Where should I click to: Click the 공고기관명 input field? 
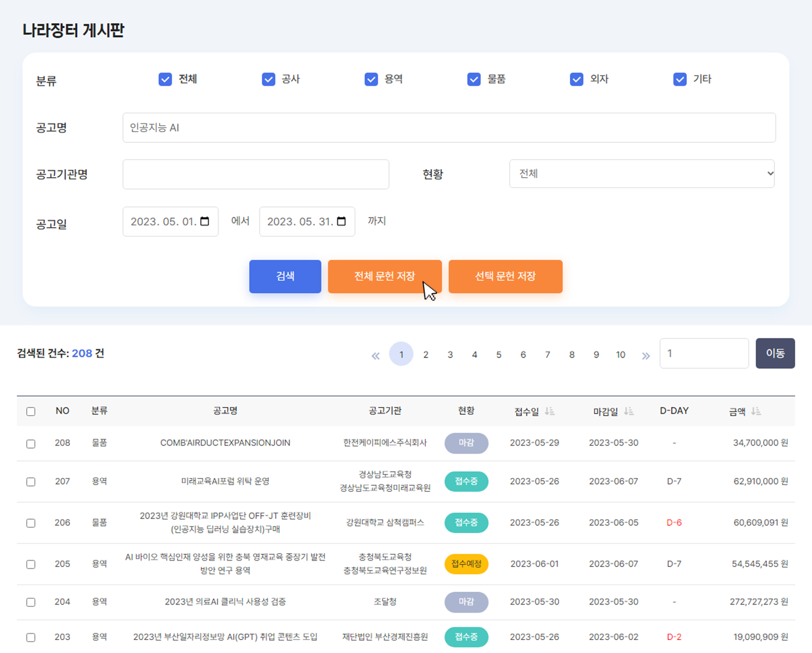pos(256,174)
